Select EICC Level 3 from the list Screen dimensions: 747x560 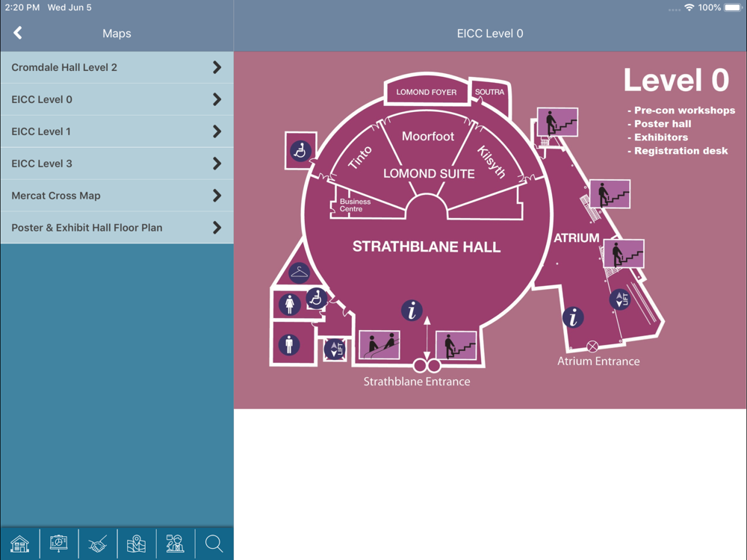pyautogui.click(x=117, y=164)
